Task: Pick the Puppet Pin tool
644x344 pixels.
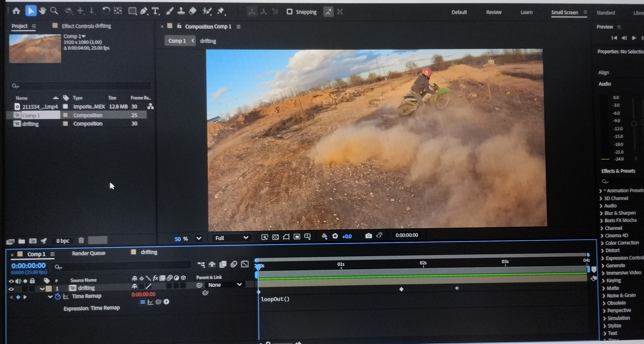Action: coord(221,11)
